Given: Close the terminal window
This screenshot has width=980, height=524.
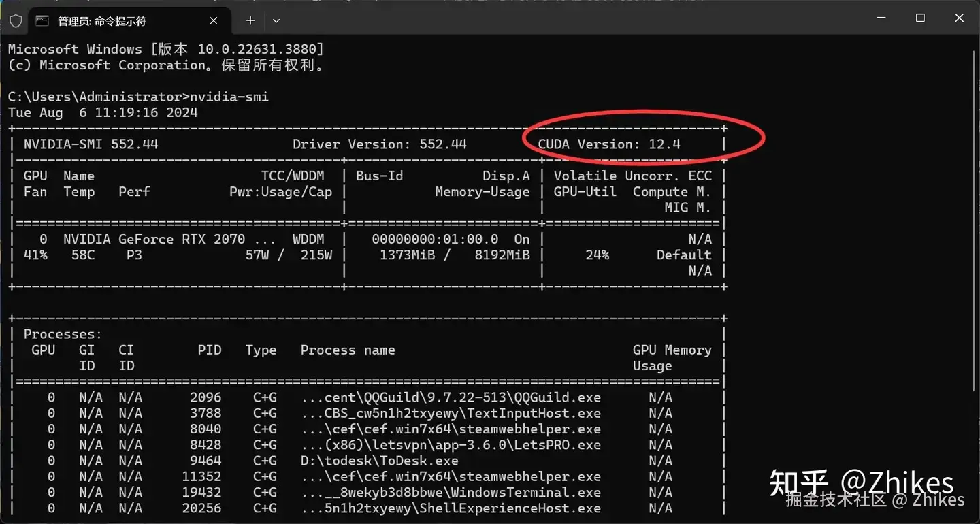Looking at the screenshot, I should (960, 18).
